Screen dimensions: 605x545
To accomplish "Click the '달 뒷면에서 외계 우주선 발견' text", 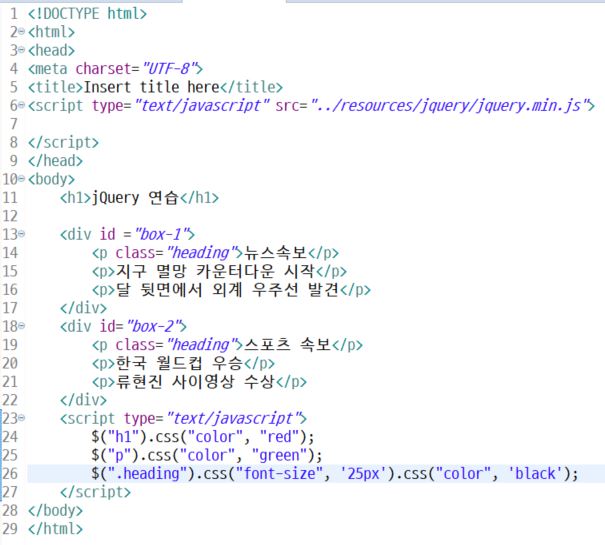I will [227, 289].
